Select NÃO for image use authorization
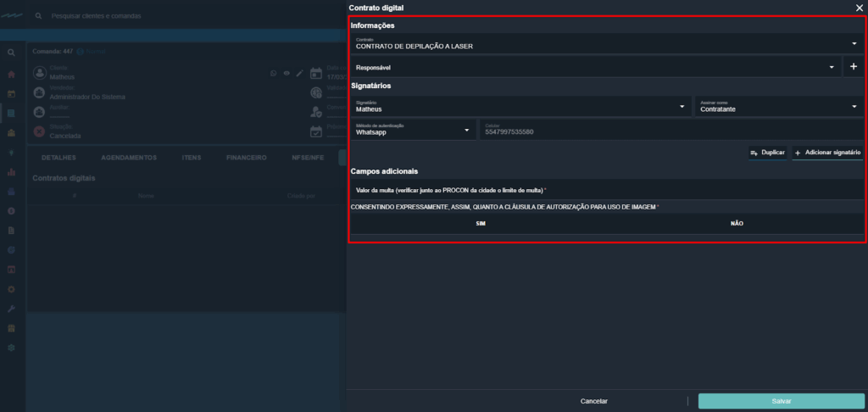The height and width of the screenshot is (412, 868). 736,223
